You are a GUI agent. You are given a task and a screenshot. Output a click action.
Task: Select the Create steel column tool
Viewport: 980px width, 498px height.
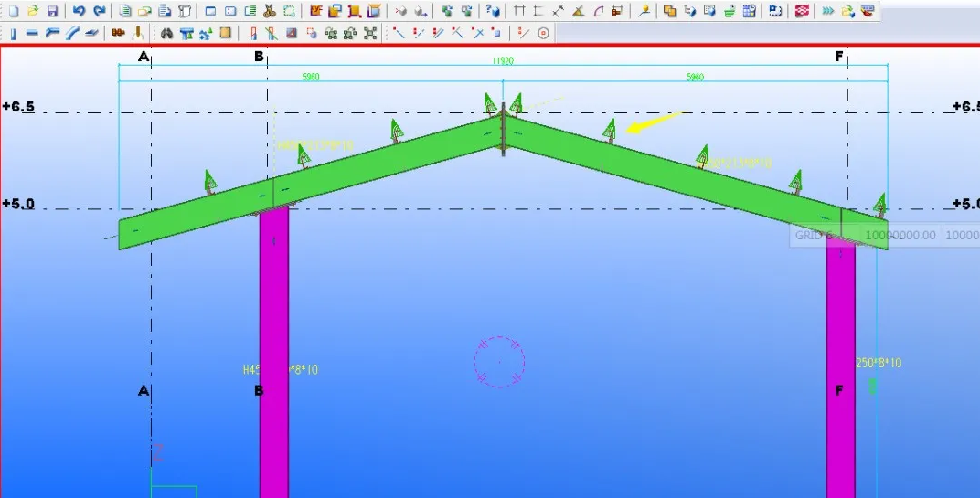coord(13,33)
